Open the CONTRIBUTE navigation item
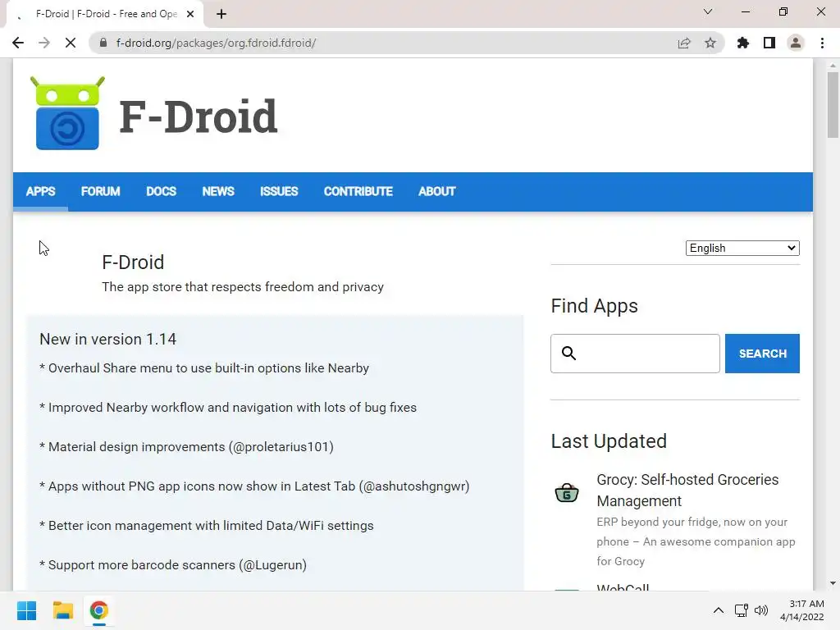Viewport: 840px width, 630px height. pyautogui.click(x=358, y=191)
